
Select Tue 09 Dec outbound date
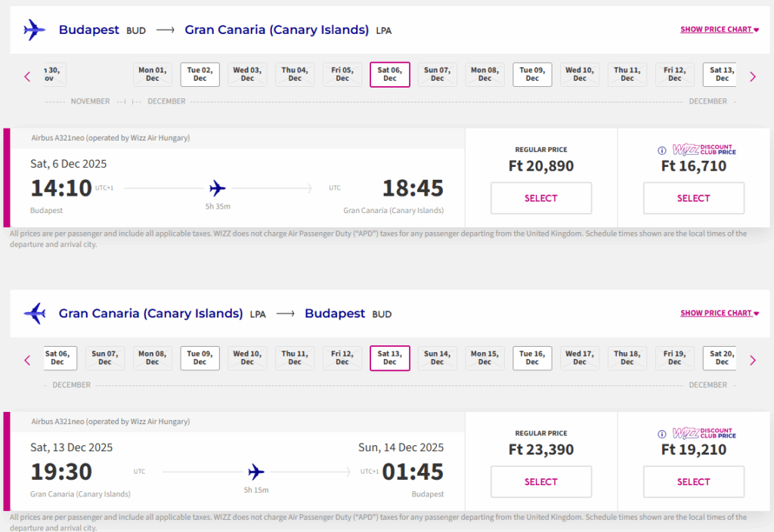coord(532,74)
